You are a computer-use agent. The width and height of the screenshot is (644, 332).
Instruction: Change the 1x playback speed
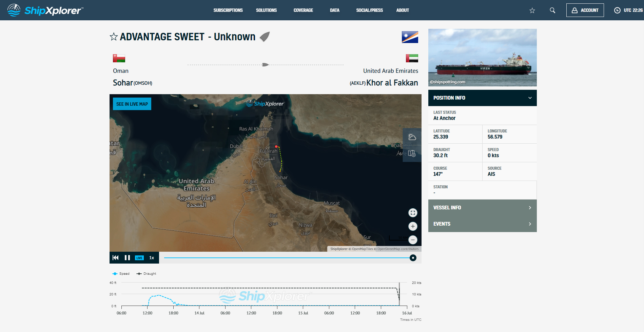pos(152,258)
